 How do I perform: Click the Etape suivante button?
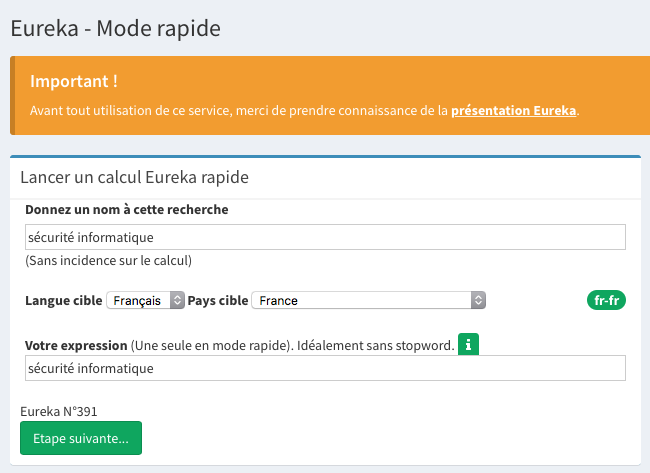point(81,438)
